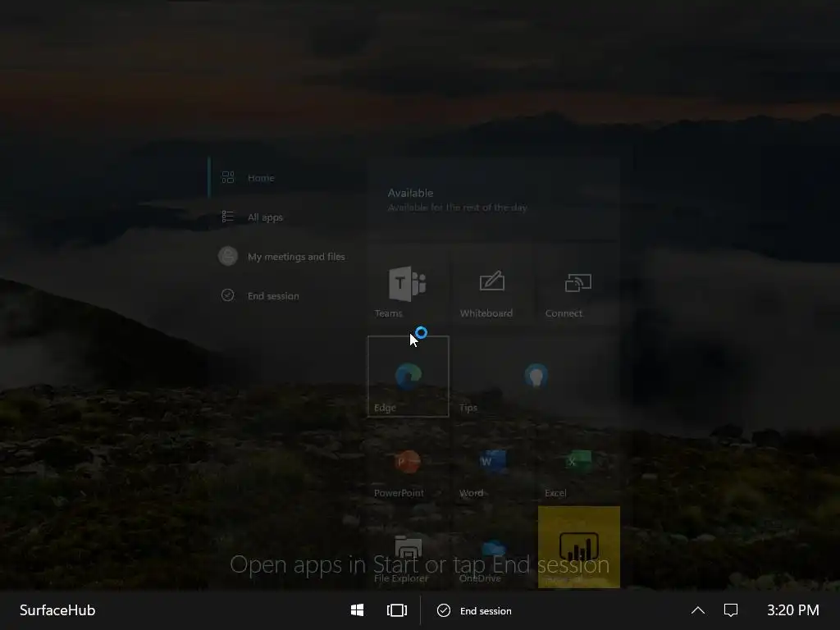Open the Teams app tile
This screenshot has height=630, width=840.
408,285
